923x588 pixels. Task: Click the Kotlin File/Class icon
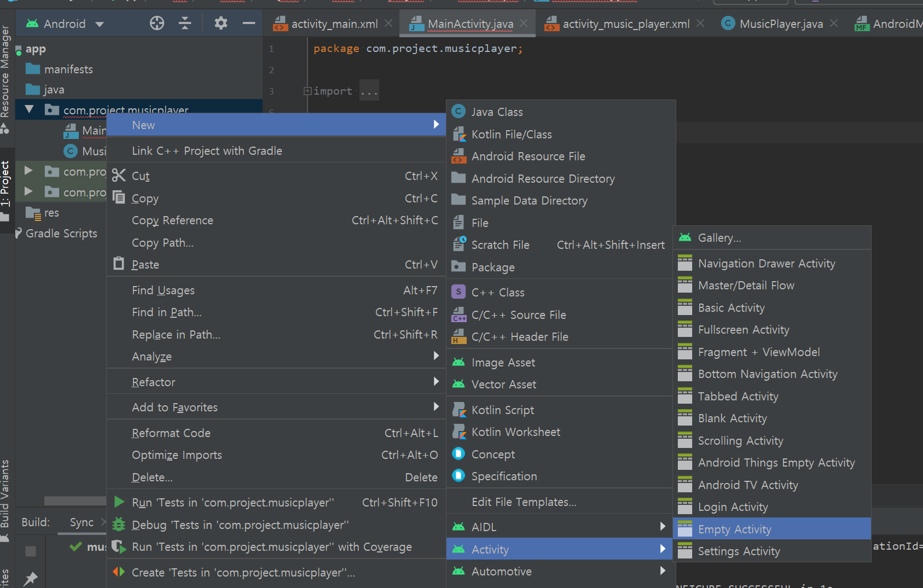(458, 134)
